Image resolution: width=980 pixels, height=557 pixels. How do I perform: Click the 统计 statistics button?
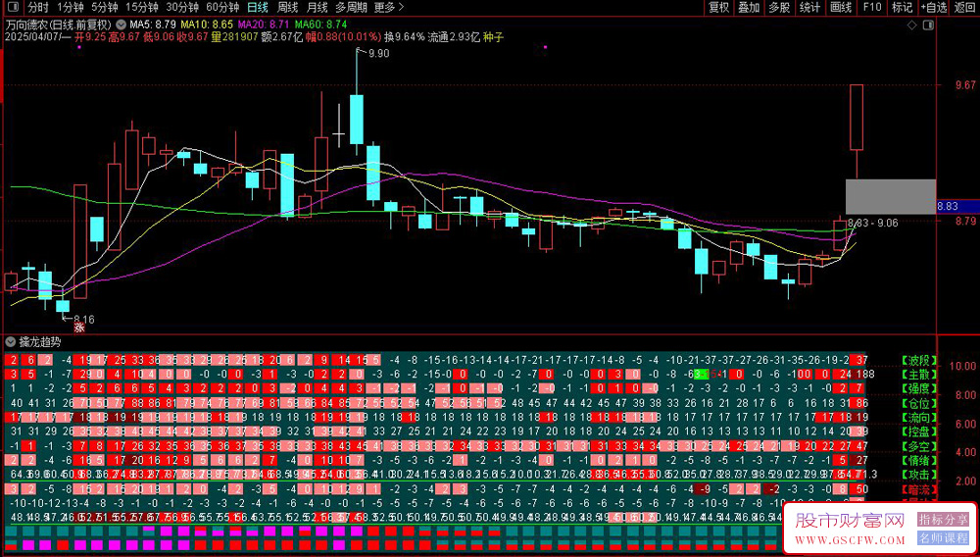(x=810, y=8)
